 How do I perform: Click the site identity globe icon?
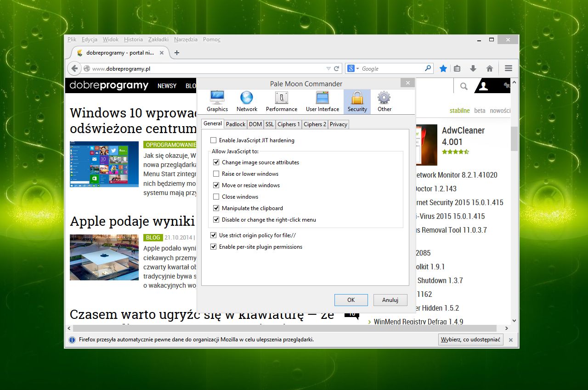87,68
